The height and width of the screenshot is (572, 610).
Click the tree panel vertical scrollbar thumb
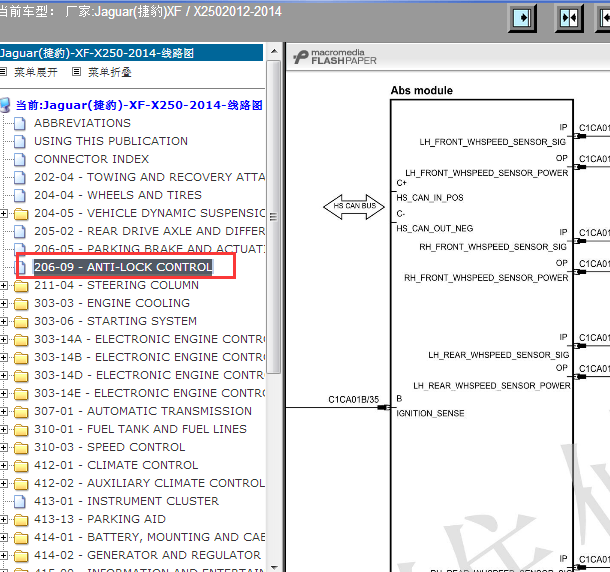coord(274,216)
